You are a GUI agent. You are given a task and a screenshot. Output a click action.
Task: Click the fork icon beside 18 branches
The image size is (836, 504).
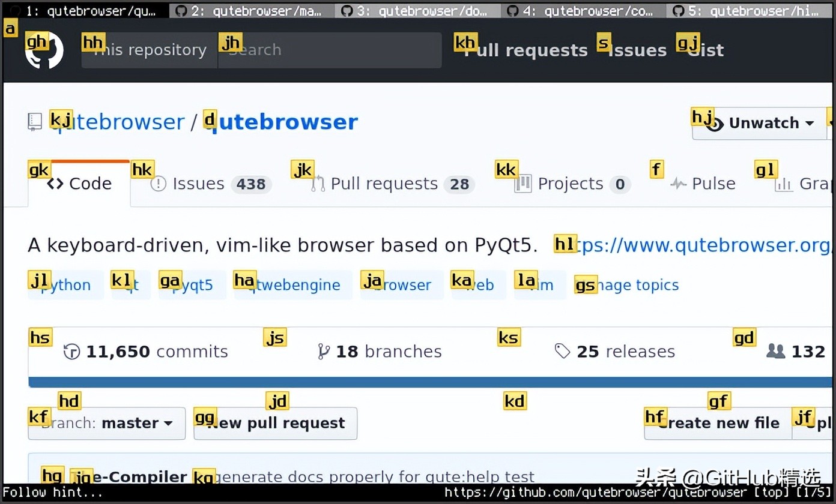pos(324,351)
